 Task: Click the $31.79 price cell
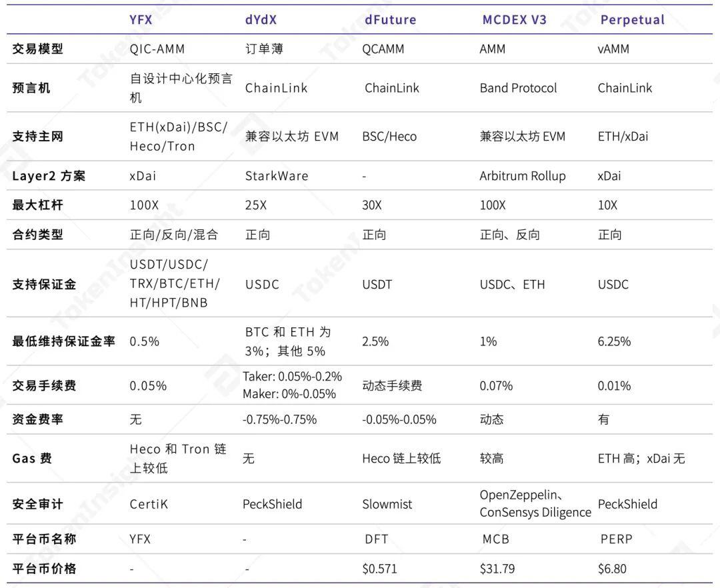point(497,568)
